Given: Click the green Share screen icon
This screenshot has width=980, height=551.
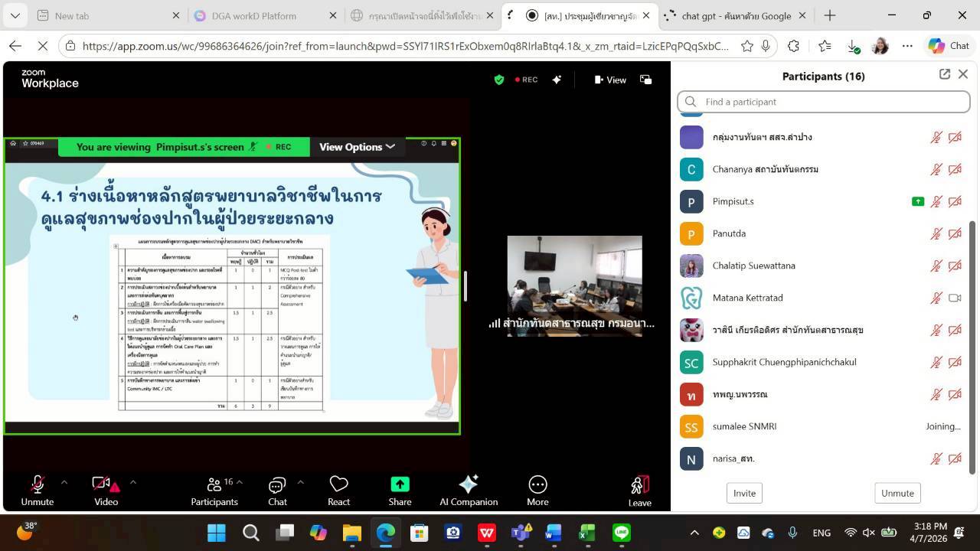Looking at the screenshot, I should pyautogui.click(x=400, y=484).
